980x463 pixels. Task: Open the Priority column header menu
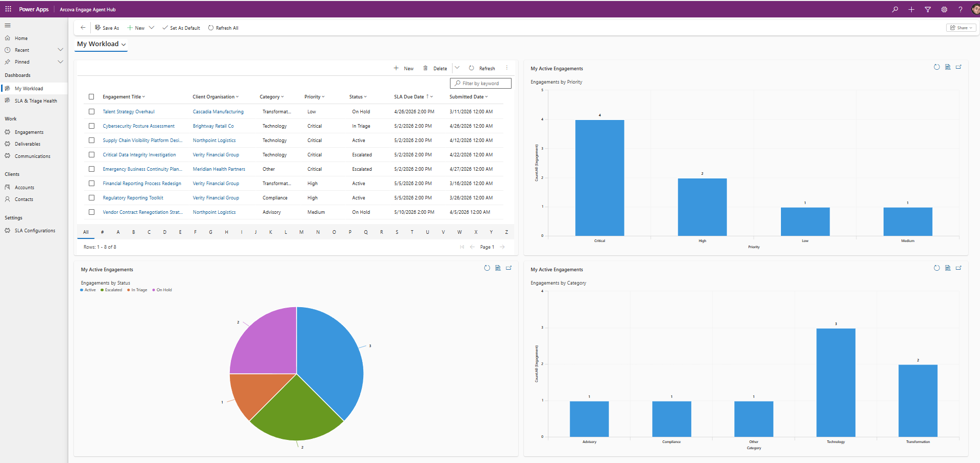click(315, 97)
